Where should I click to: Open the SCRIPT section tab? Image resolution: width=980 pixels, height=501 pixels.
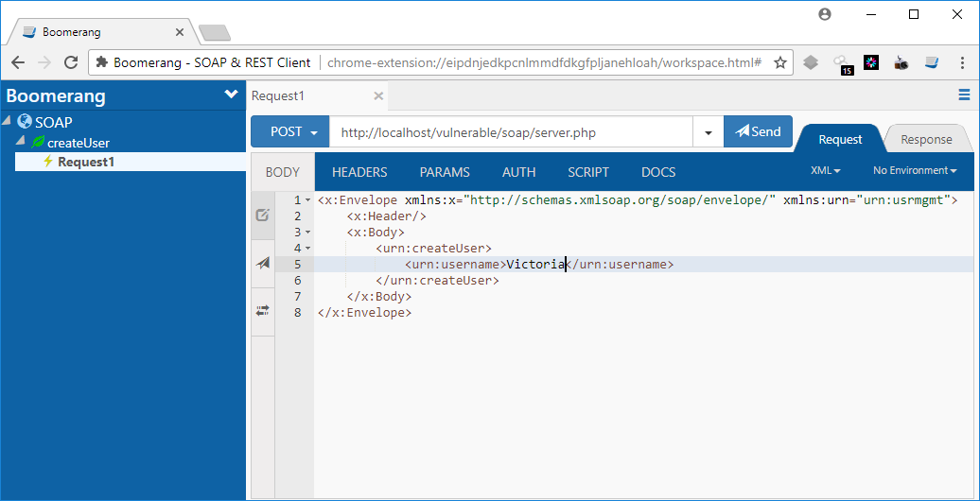pos(588,172)
